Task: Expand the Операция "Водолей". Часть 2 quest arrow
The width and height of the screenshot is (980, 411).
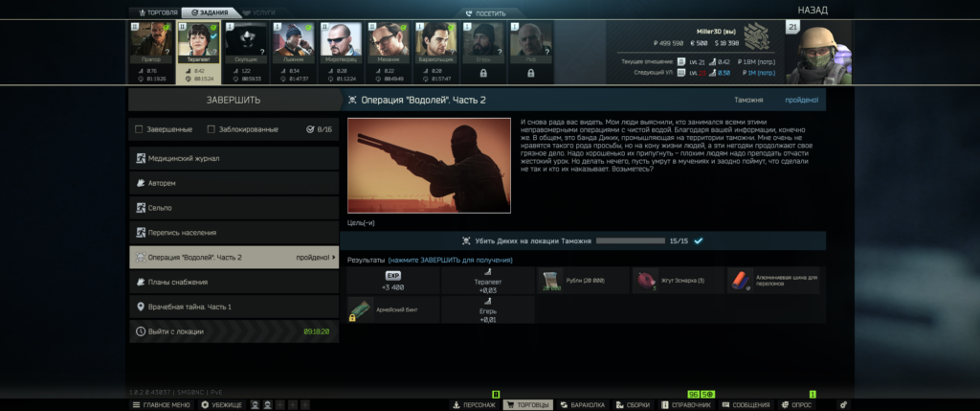Action: click(334, 258)
